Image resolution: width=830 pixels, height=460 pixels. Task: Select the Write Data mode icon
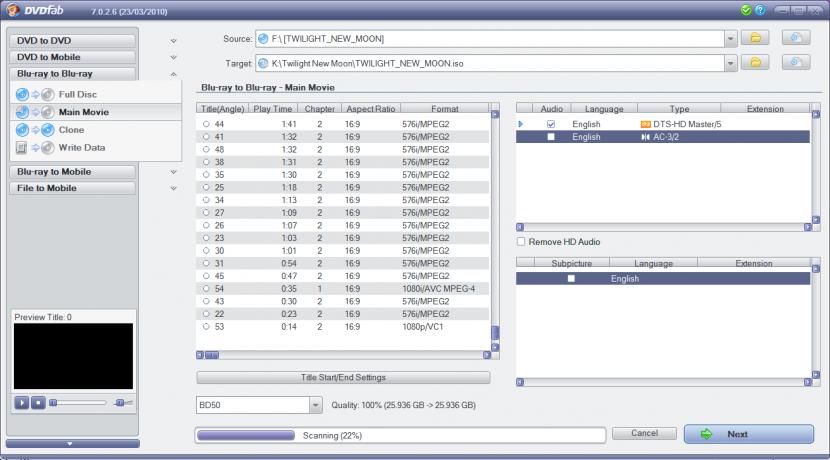[x=34, y=148]
